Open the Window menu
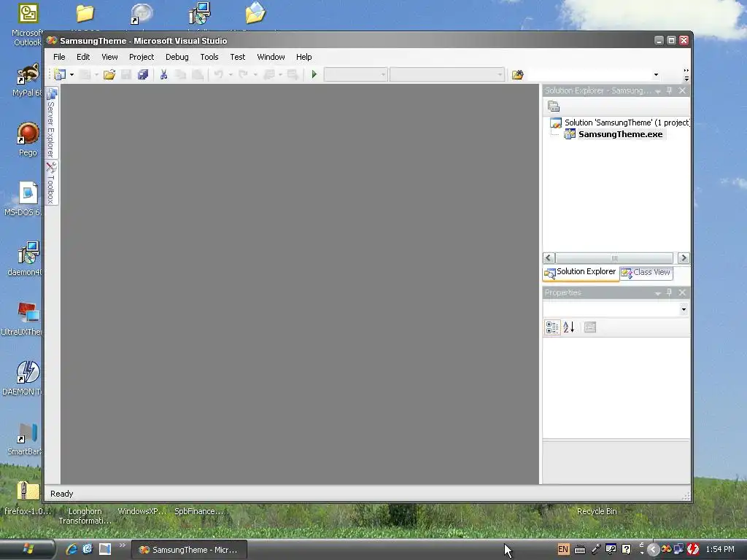Image resolution: width=747 pixels, height=560 pixels. [271, 57]
